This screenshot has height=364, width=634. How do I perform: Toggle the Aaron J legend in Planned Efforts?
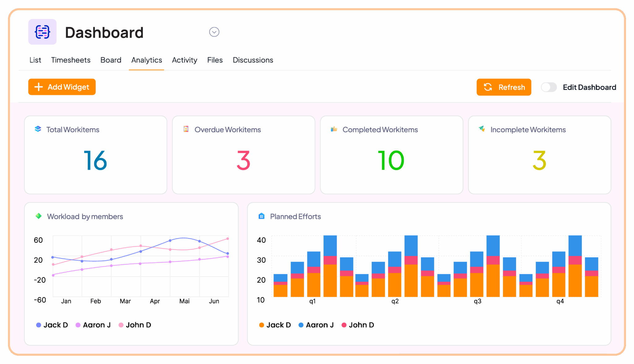[x=316, y=325]
